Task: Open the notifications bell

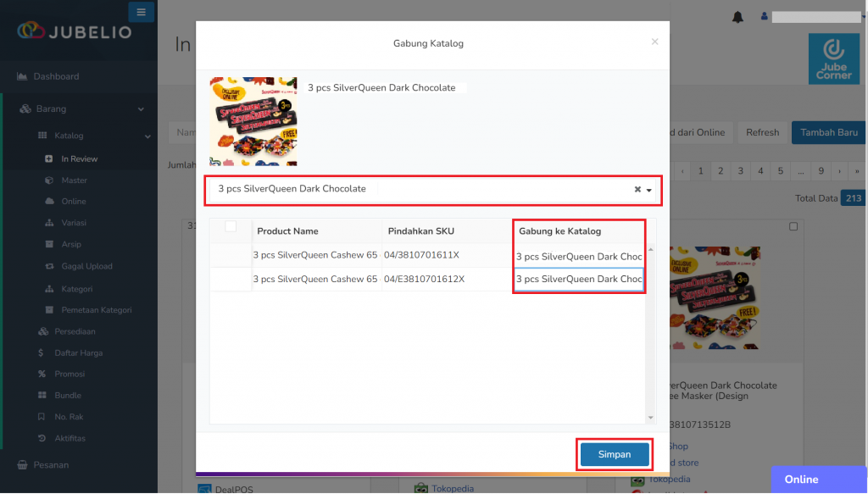Action: [x=737, y=17]
